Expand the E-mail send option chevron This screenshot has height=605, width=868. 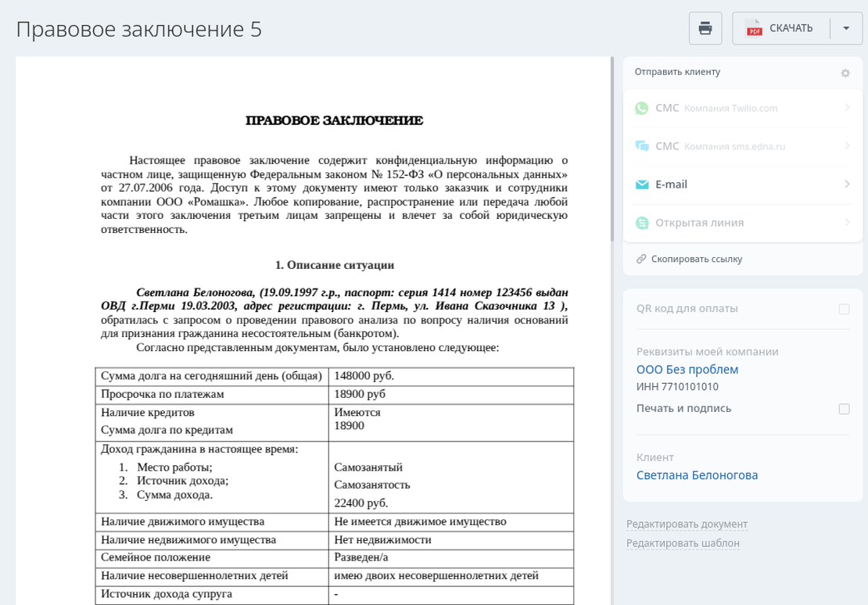[847, 184]
